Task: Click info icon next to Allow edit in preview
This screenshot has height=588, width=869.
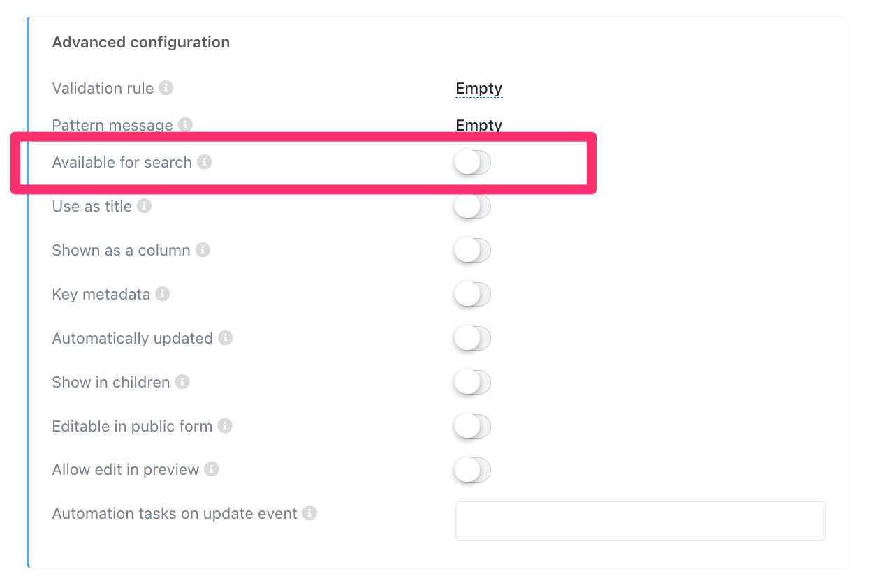Action: click(212, 469)
